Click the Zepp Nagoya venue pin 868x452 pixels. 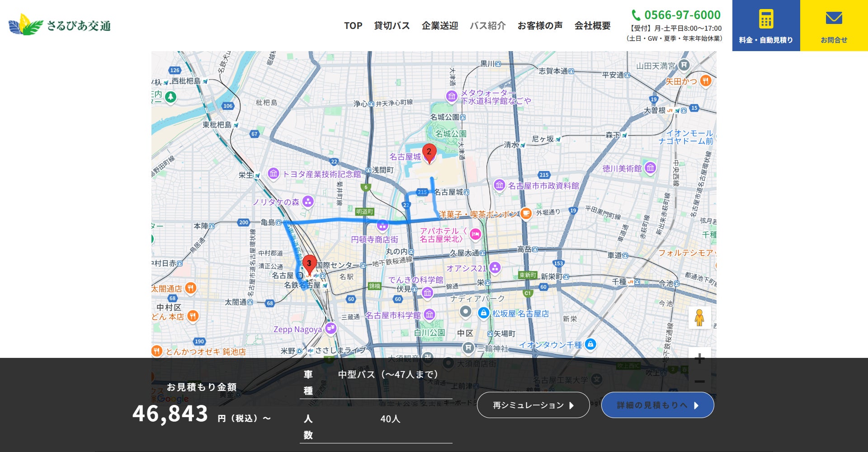[331, 328]
